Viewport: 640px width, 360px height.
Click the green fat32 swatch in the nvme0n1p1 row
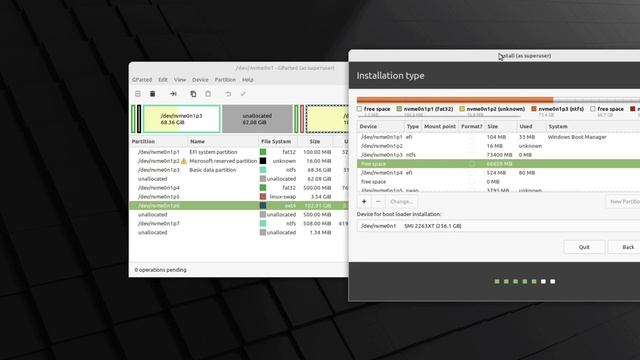pyautogui.click(x=263, y=152)
